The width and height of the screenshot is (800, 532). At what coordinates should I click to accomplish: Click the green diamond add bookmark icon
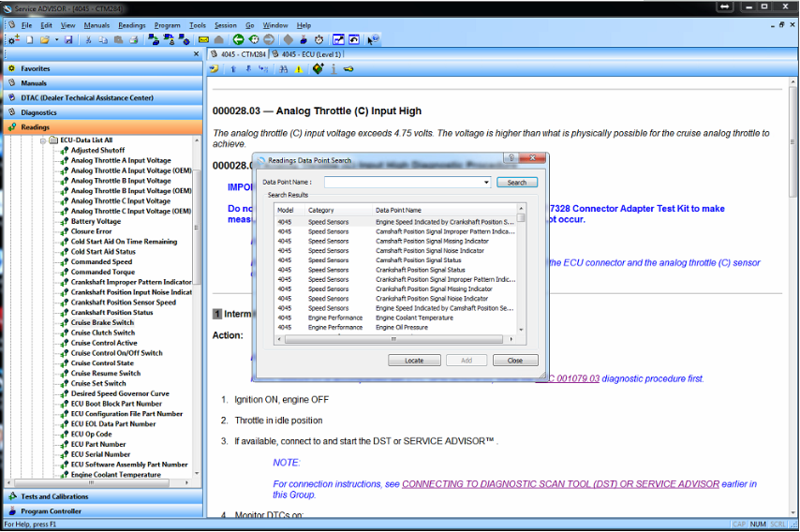[319, 68]
